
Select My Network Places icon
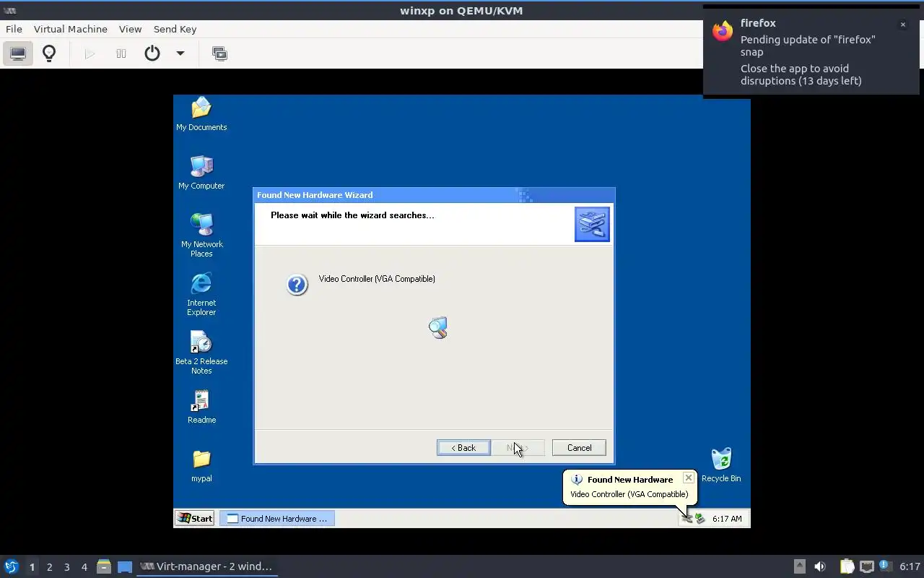pyautogui.click(x=201, y=236)
